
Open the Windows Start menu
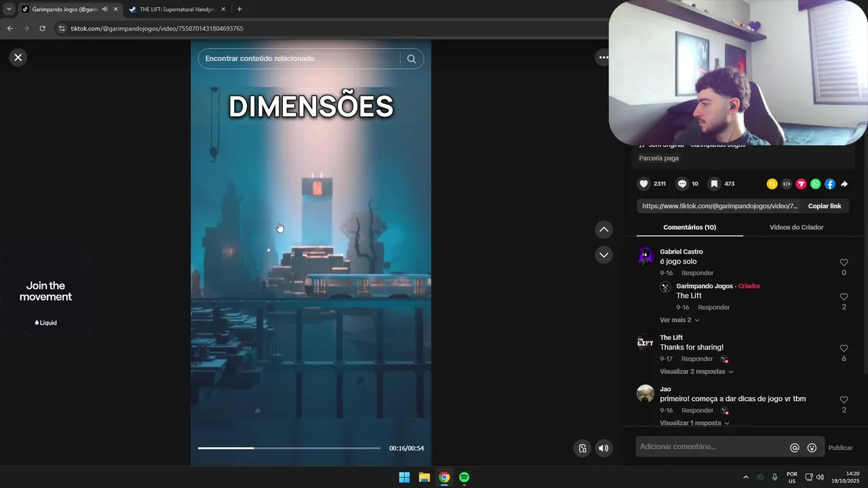(x=404, y=477)
